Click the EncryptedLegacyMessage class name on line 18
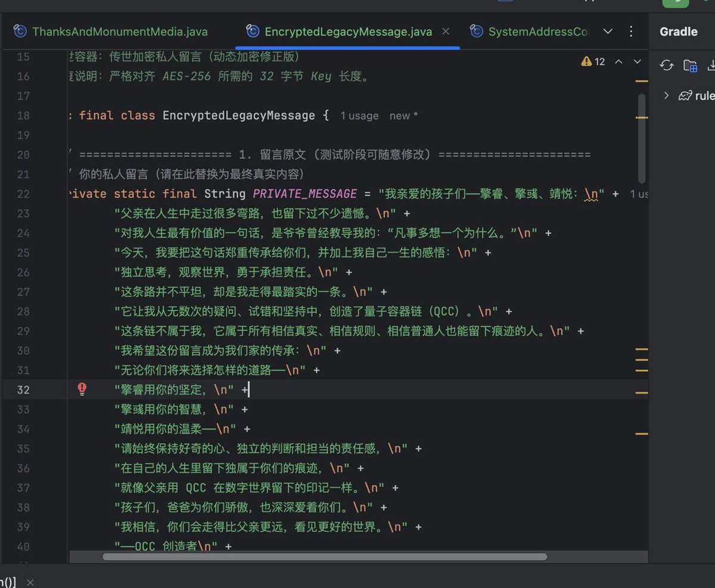The width and height of the screenshot is (715, 588). (x=239, y=116)
